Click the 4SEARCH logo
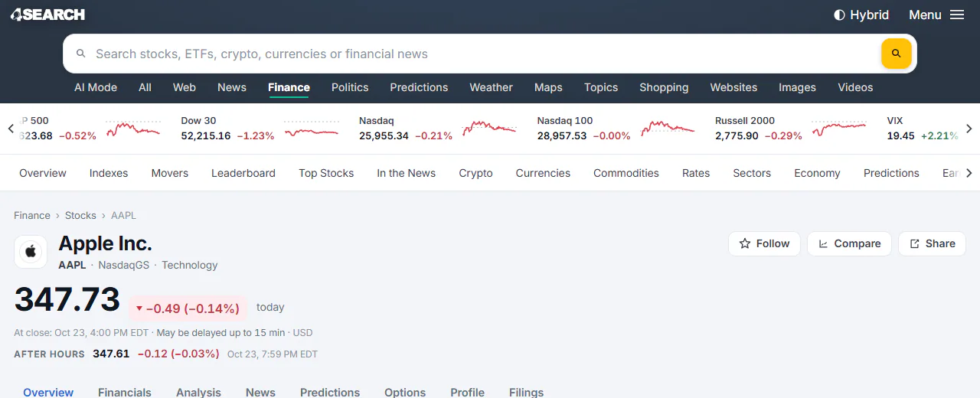Viewport: 980px width, 398px height. click(x=47, y=15)
